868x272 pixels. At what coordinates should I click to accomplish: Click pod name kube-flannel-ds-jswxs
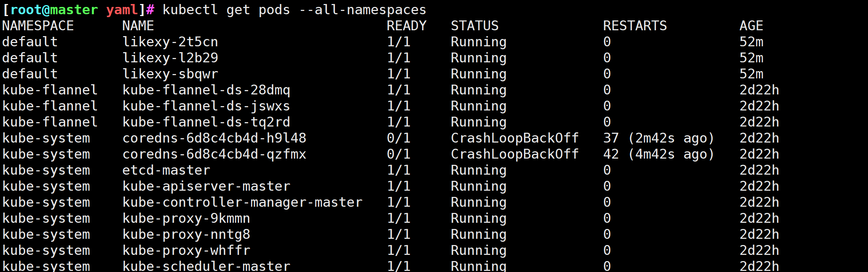click(x=206, y=106)
